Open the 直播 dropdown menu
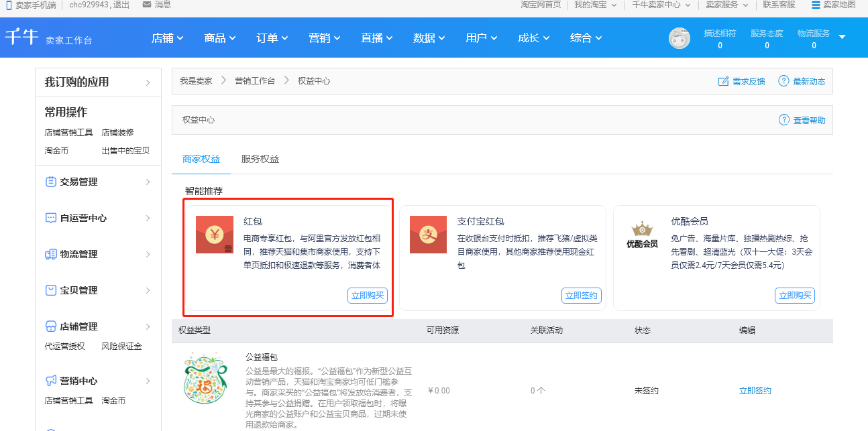 click(377, 38)
